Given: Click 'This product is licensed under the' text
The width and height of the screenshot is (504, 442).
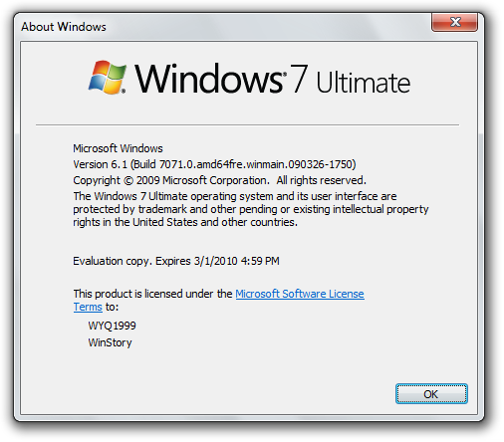Looking at the screenshot, I should 152,294.
